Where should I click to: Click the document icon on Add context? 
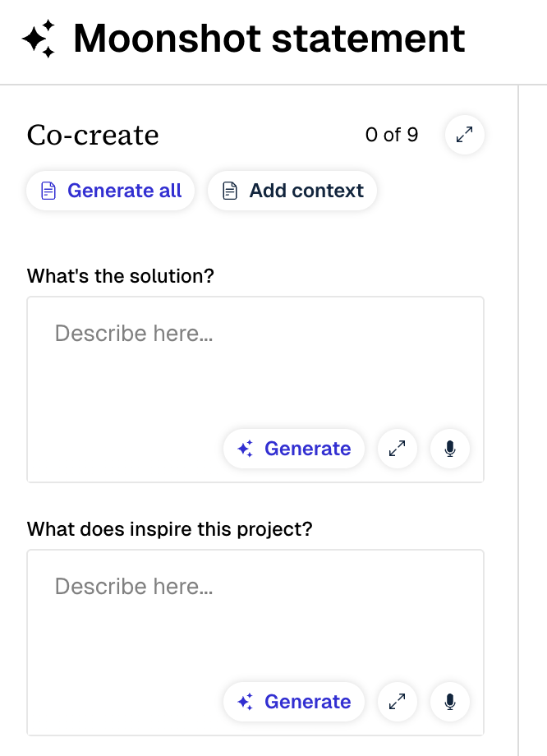click(232, 191)
